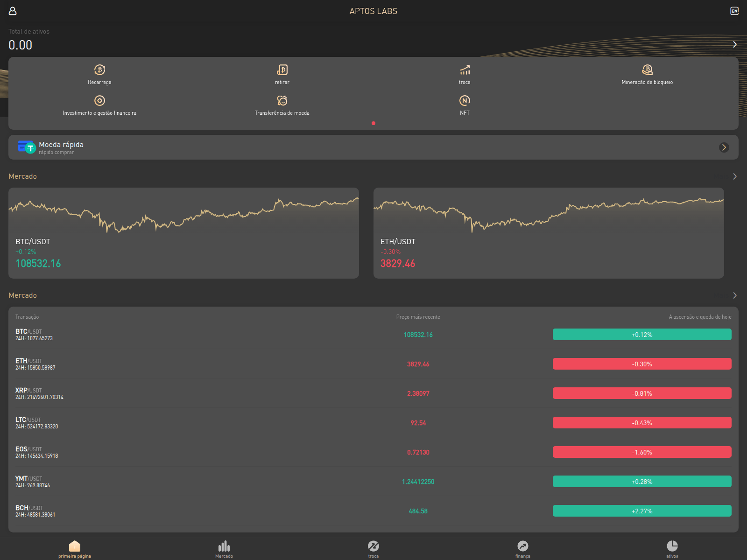Click the price 108532.16 in the list
This screenshot has height=560, width=747.
coord(418,335)
